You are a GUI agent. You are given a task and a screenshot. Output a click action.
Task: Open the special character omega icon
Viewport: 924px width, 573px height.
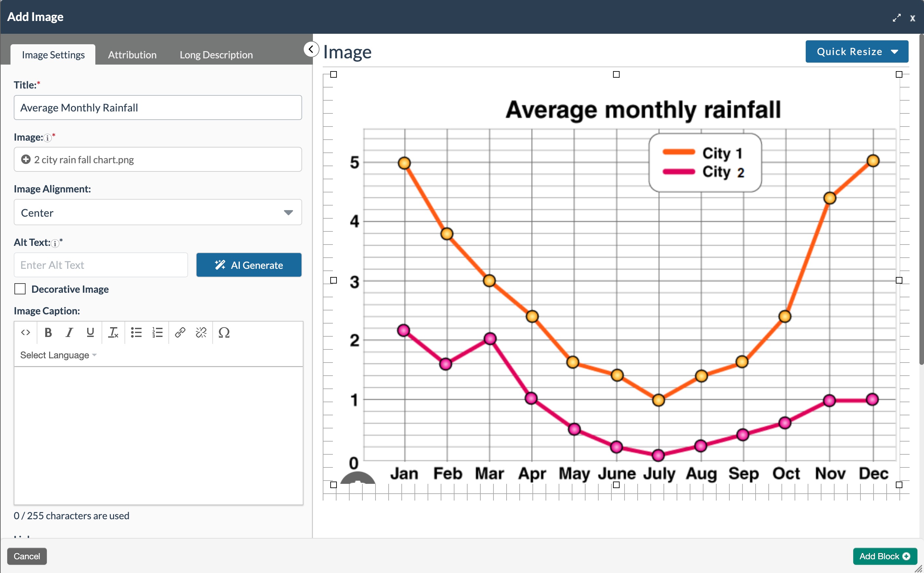[224, 333]
